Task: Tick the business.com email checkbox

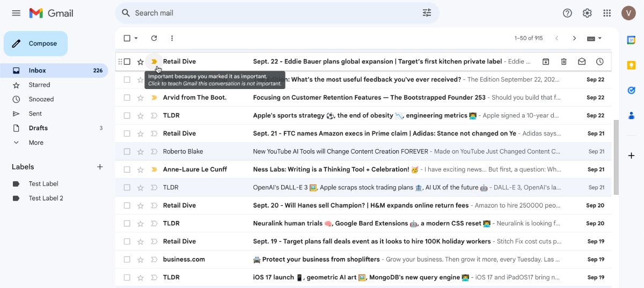Action: point(127,259)
